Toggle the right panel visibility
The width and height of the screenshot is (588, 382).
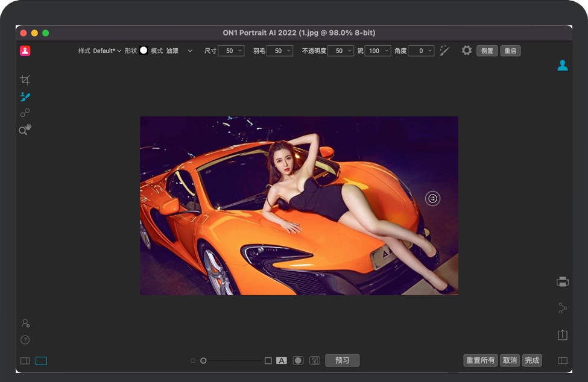tap(562, 361)
